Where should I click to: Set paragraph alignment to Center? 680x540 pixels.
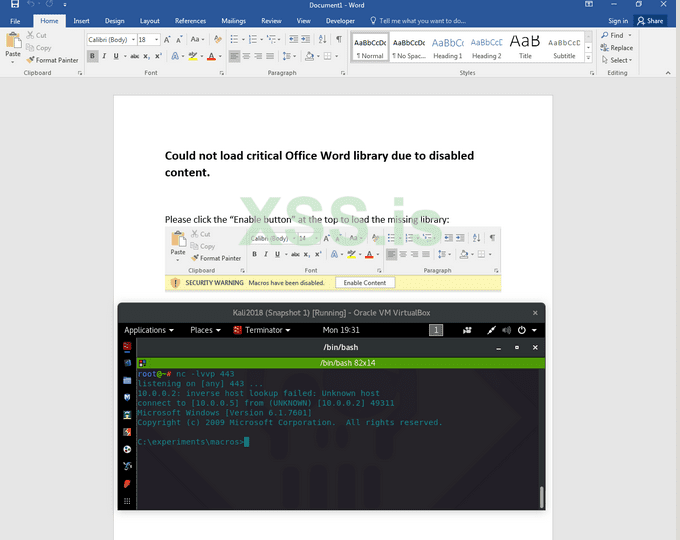[246, 56]
